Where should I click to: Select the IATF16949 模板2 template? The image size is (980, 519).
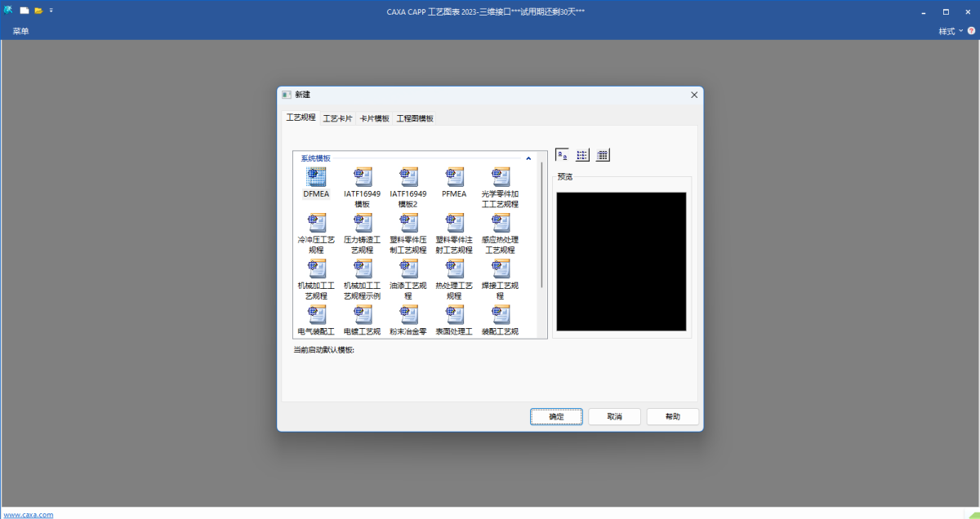point(408,177)
